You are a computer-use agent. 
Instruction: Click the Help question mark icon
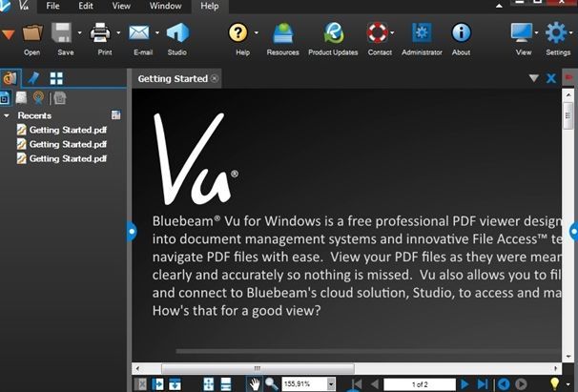pyautogui.click(x=238, y=32)
